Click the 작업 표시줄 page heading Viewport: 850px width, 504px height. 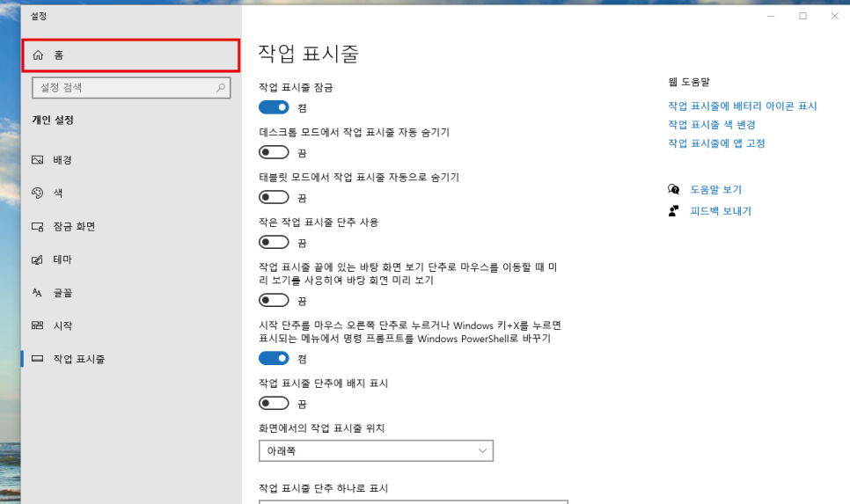[x=309, y=53]
